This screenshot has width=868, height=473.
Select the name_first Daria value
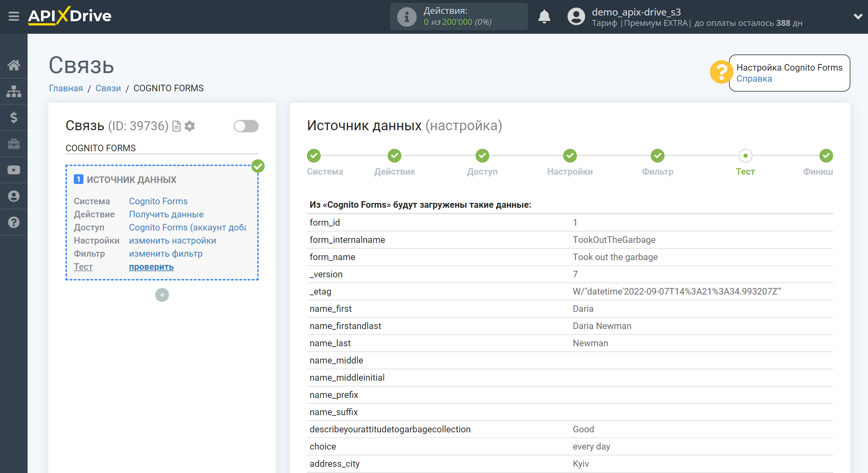tap(583, 309)
